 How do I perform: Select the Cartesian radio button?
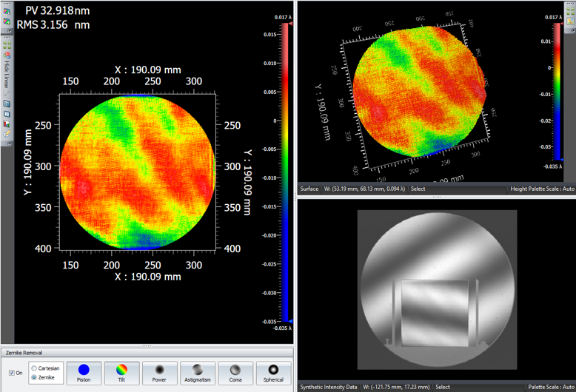(33, 368)
